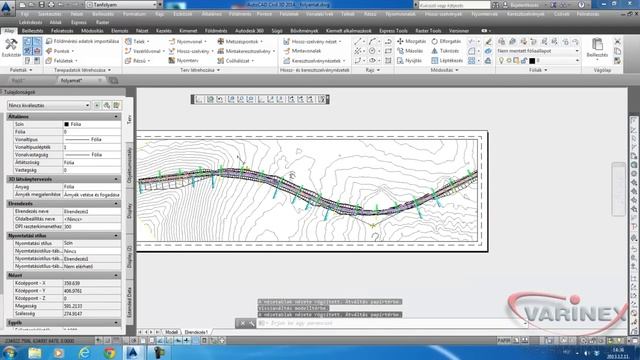640x360 pixels.
Task: Select the Elforgatás (rotate) tool
Action: [446, 41]
